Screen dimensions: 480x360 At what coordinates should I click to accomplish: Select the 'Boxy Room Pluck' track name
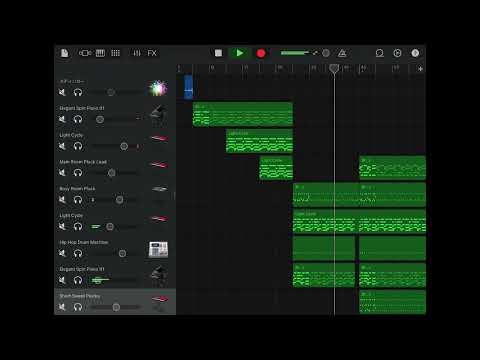77,189
